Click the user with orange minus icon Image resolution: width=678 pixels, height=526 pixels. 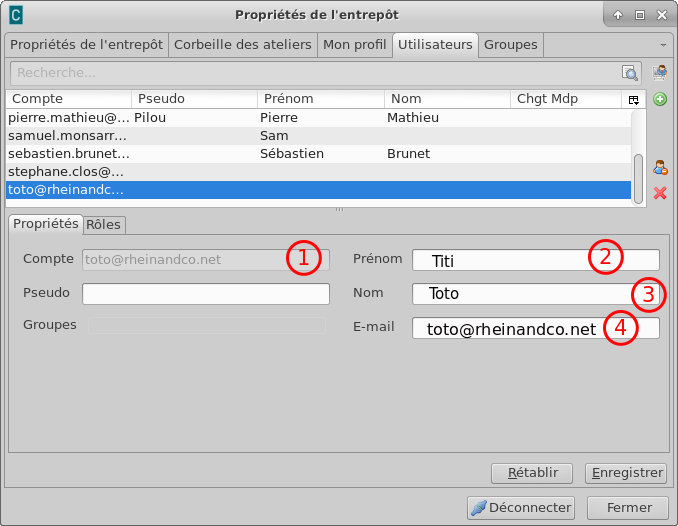660,168
